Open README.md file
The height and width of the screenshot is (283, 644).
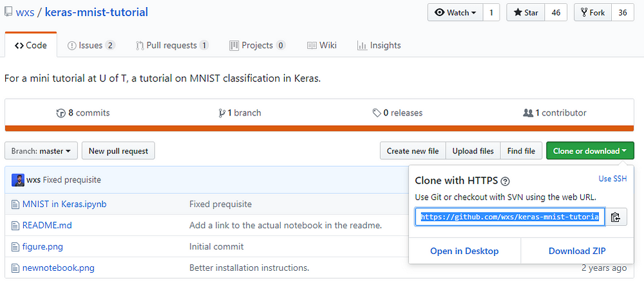coord(47,226)
